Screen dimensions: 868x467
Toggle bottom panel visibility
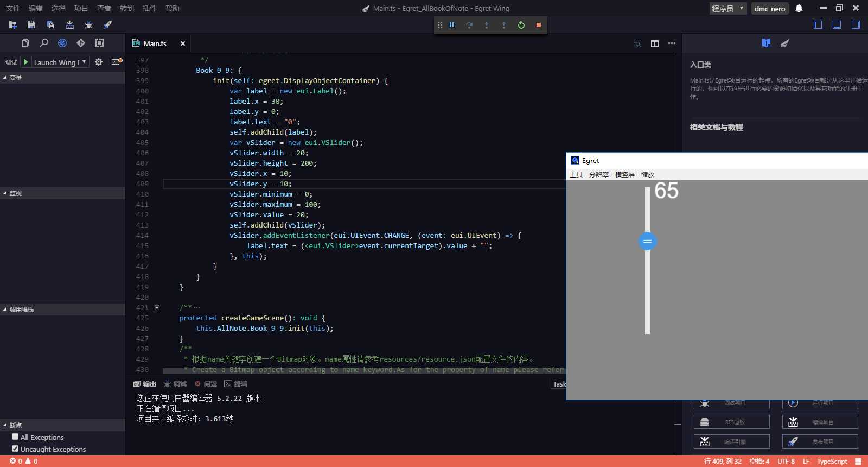coord(837,24)
